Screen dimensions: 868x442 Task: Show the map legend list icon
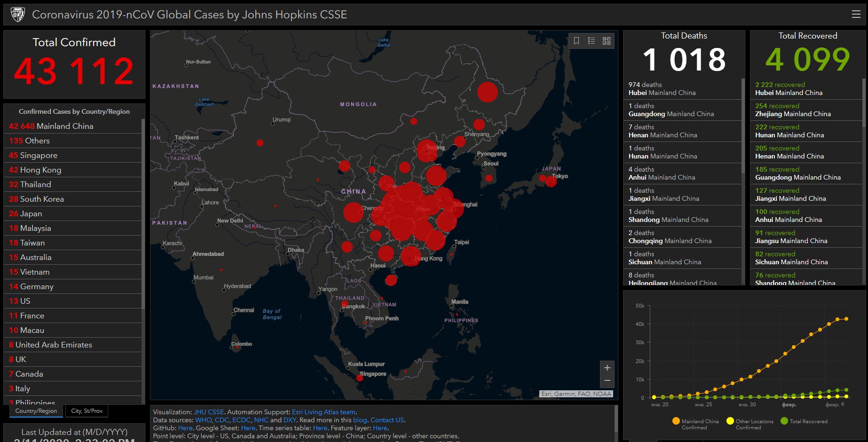592,41
